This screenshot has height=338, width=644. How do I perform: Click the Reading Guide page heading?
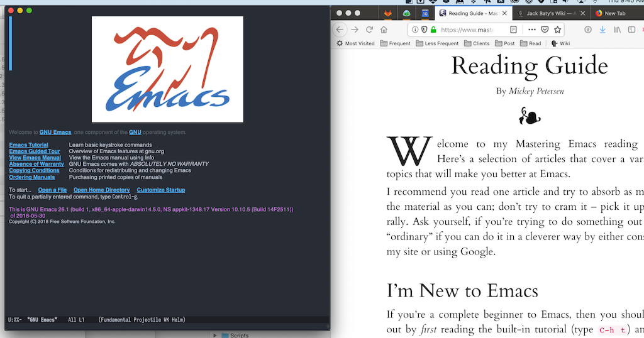pos(530,65)
